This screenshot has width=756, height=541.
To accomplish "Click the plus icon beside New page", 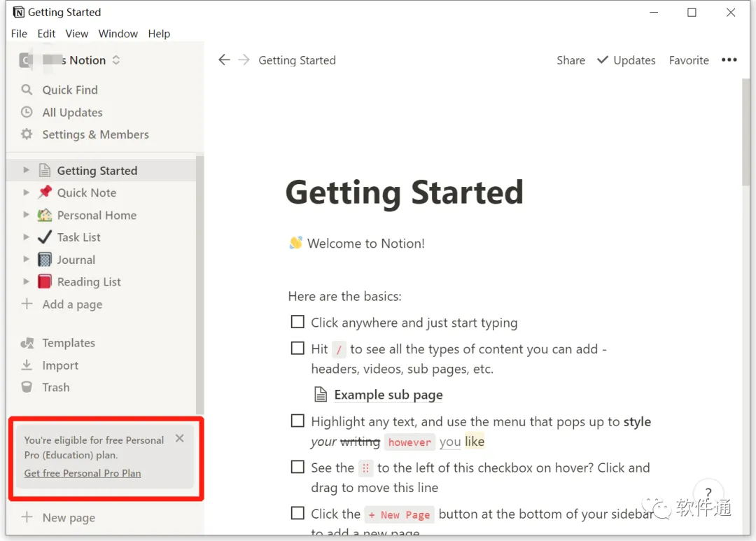I will click(27, 517).
